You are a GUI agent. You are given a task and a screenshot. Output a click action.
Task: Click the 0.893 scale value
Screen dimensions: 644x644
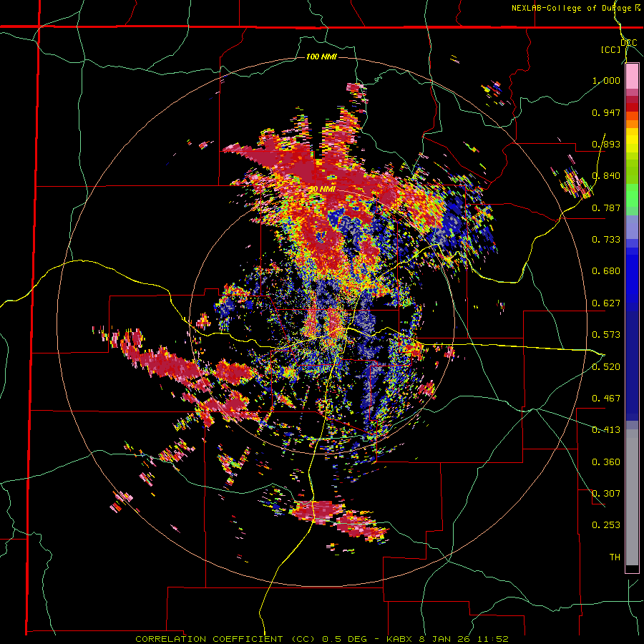[x=606, y=144]
